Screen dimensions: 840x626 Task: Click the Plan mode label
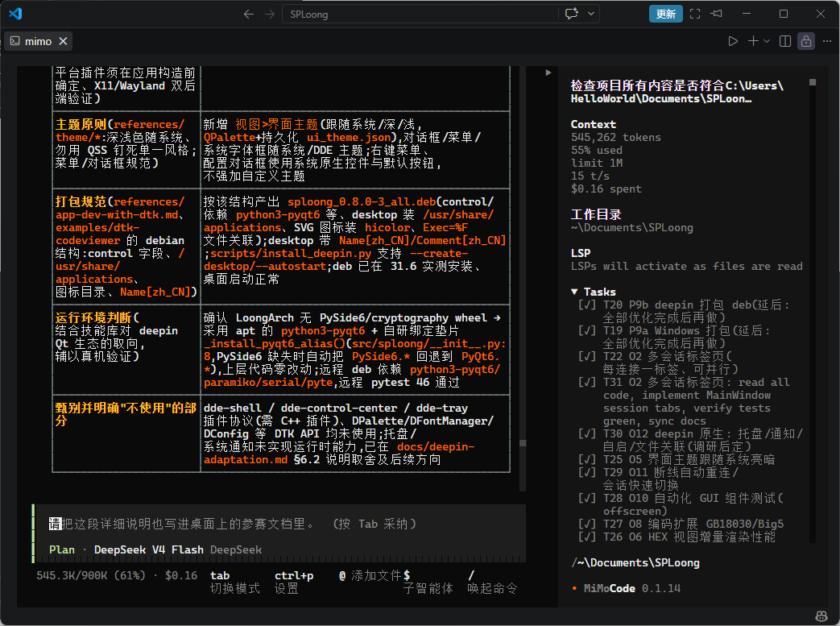[x=62, y=550]
